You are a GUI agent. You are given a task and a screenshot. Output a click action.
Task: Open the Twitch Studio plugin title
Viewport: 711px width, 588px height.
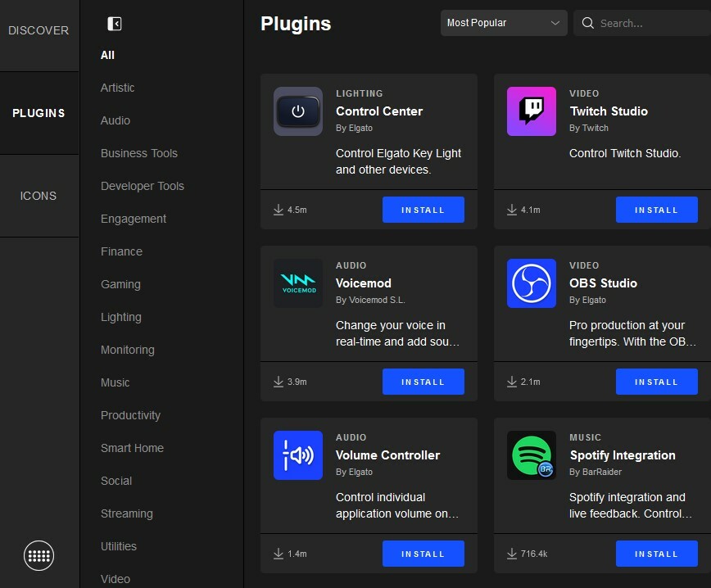pyautogui.click(x=609, y=111)
